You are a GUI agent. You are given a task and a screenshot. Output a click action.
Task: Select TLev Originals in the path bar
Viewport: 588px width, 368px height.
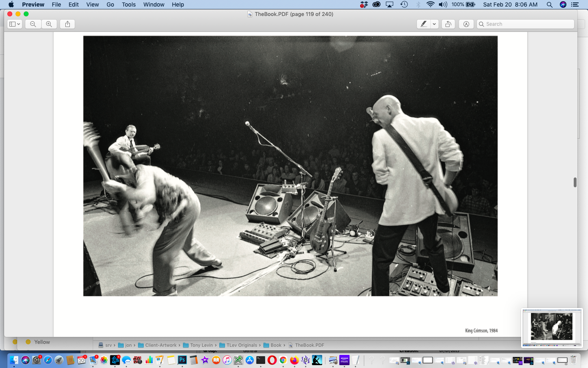pos(238,345)
